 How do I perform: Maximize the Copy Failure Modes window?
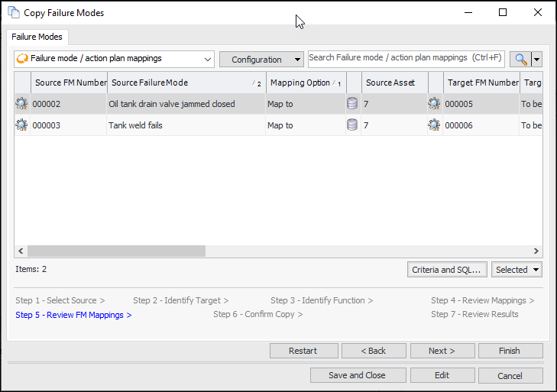[x=503, y=12]
